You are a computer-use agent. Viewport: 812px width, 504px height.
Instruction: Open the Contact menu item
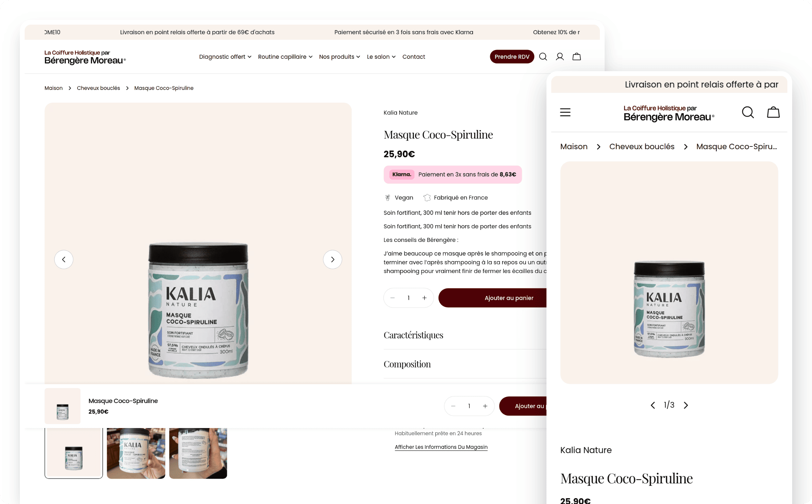click(413, 57)
